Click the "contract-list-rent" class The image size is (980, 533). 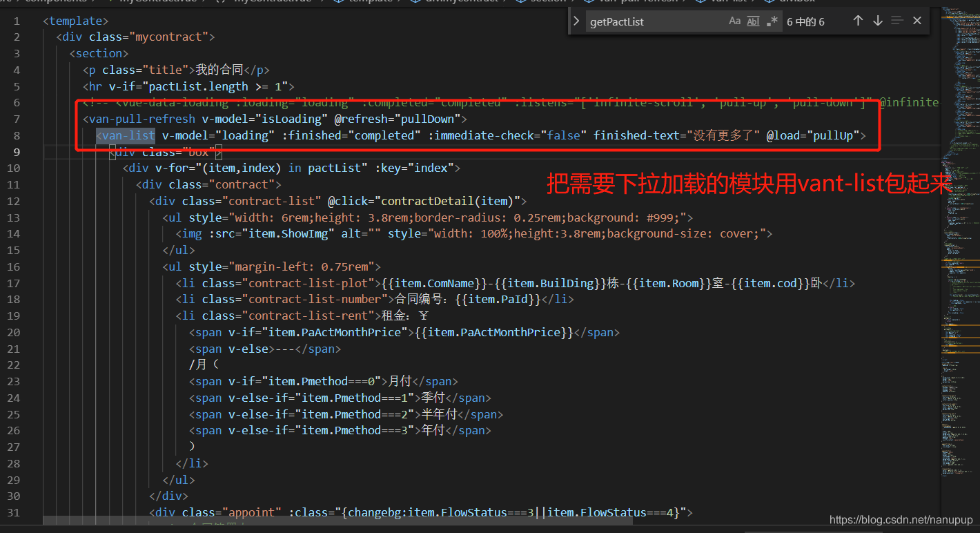click(x=308, y=316)
